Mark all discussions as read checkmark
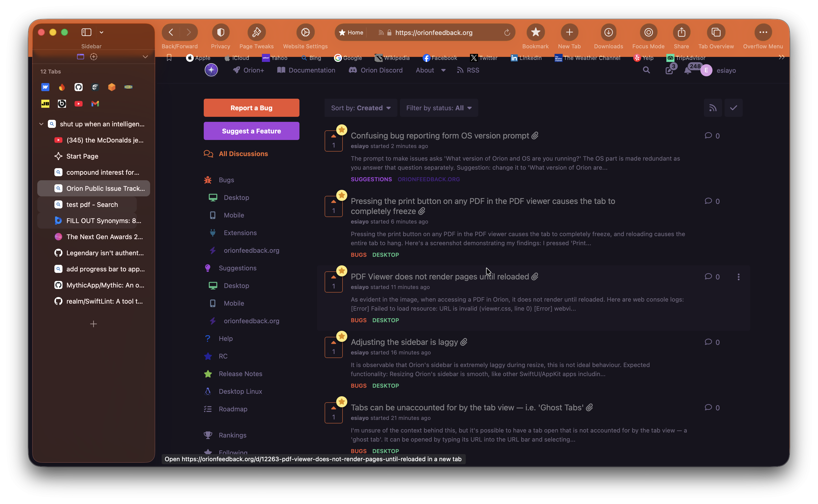Image resolution: width=818 pixels, height=504 pixels. pos(733,108)
